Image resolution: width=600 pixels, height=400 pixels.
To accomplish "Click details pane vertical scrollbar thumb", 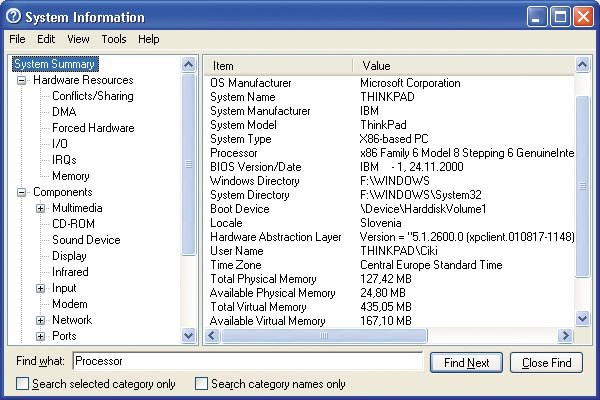I will coord(582,186).
